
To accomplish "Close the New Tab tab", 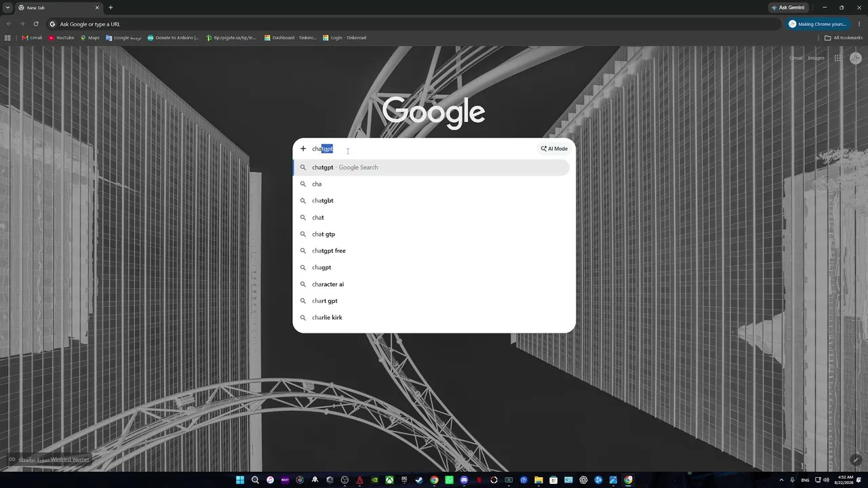I will [x=97, y=7].
